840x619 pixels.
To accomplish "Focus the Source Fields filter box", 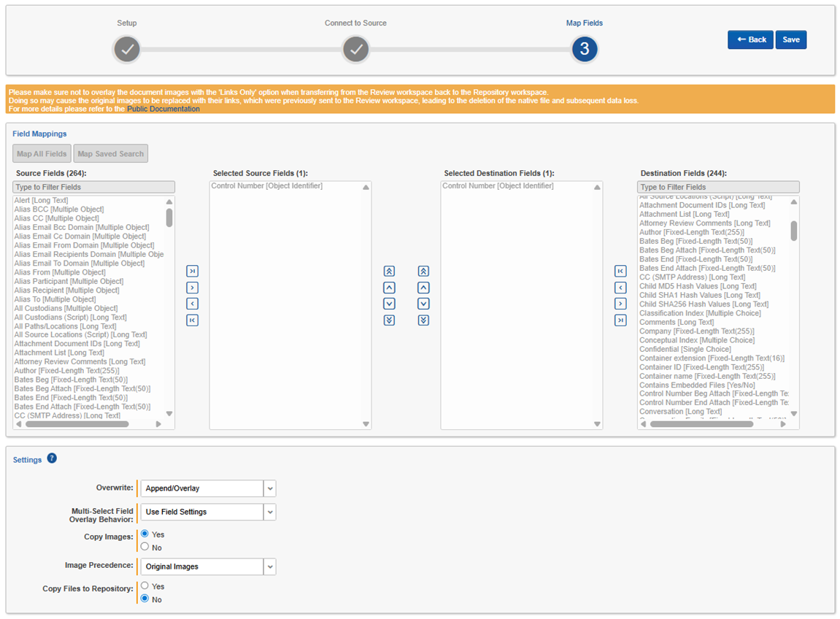I will [93, 187].
